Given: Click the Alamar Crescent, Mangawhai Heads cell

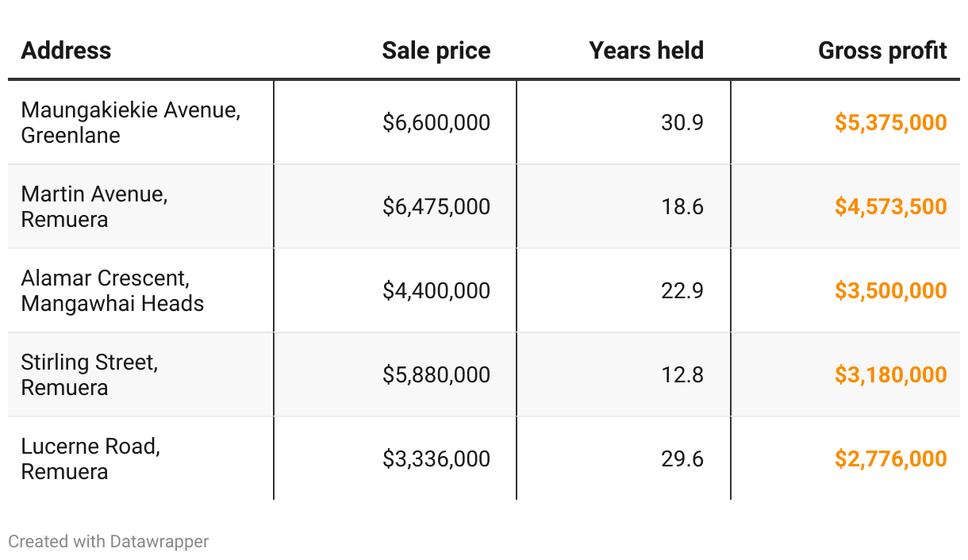Looking at the screenshot, I should [113, 290].
